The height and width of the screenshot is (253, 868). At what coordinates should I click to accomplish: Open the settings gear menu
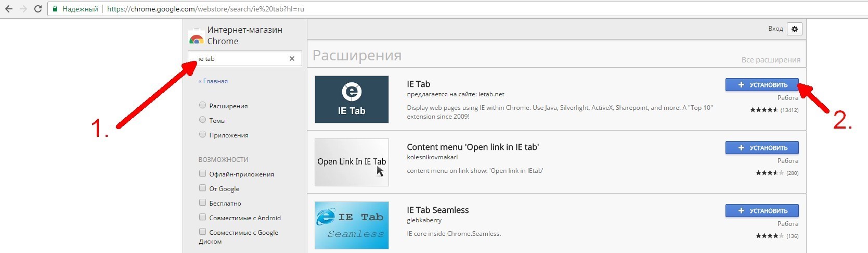click(x=794, y=29)
